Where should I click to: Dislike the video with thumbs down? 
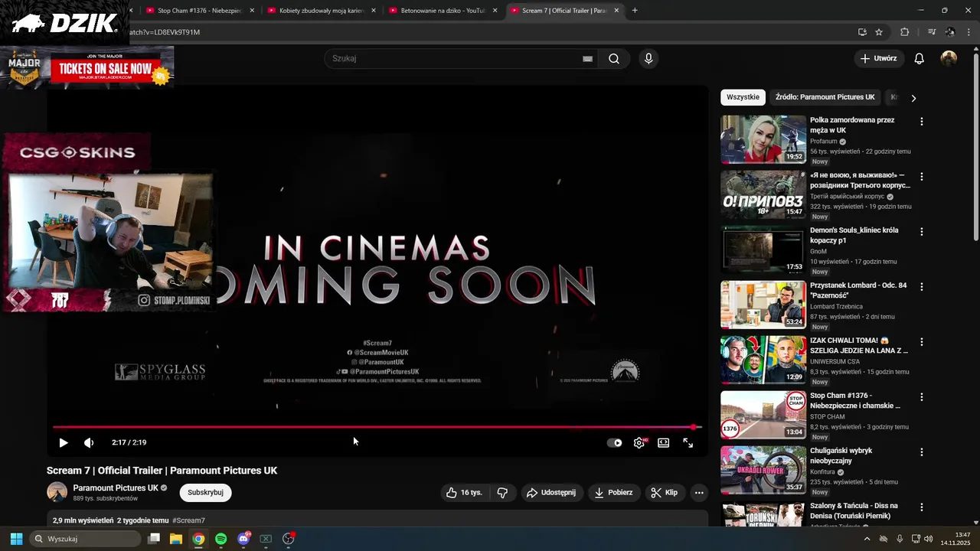[x=502, y=492]
